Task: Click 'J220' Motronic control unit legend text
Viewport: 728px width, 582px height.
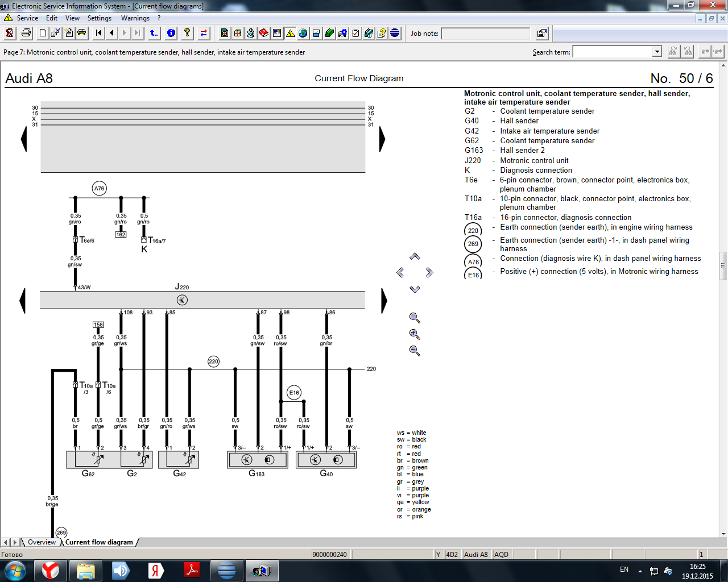Action: click(516, 160)
